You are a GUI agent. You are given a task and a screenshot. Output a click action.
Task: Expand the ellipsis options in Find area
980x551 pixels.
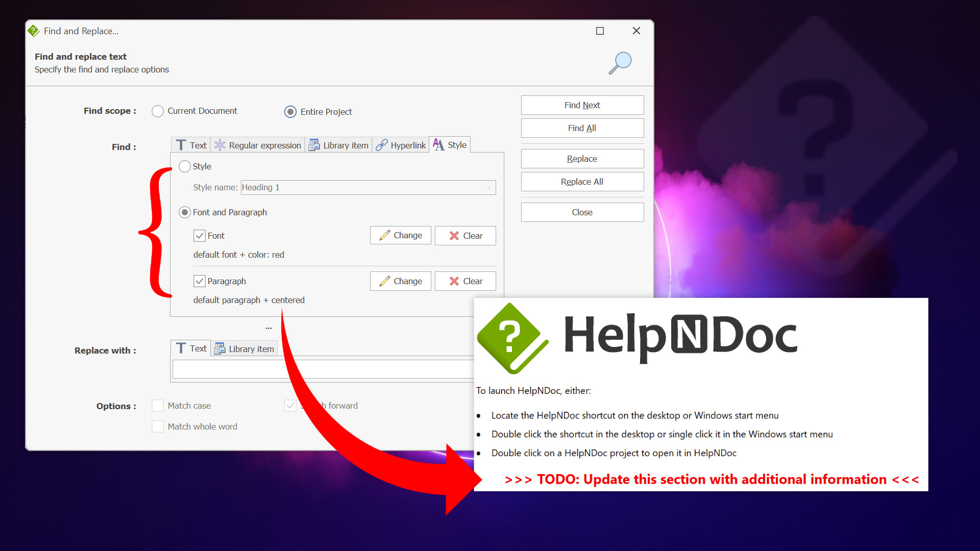coord(268,327)
